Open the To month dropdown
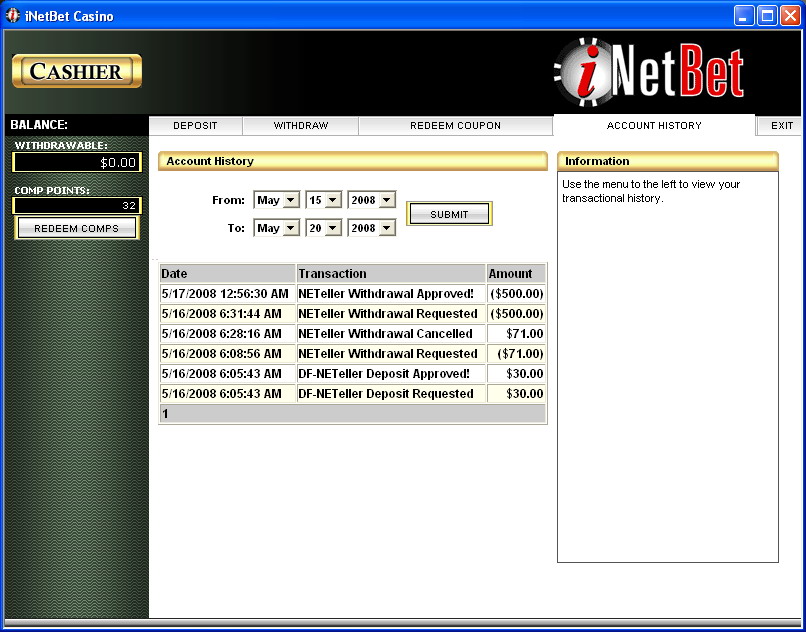 [x=277, y=228]
